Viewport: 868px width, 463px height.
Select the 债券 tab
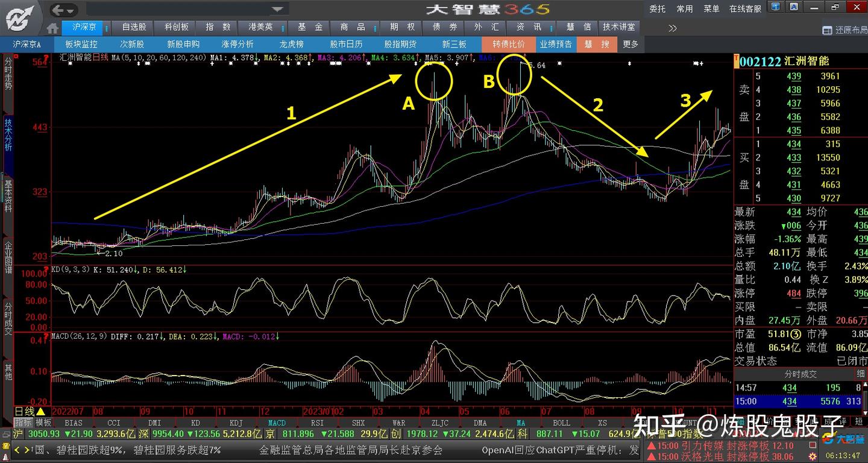[445, 27]
